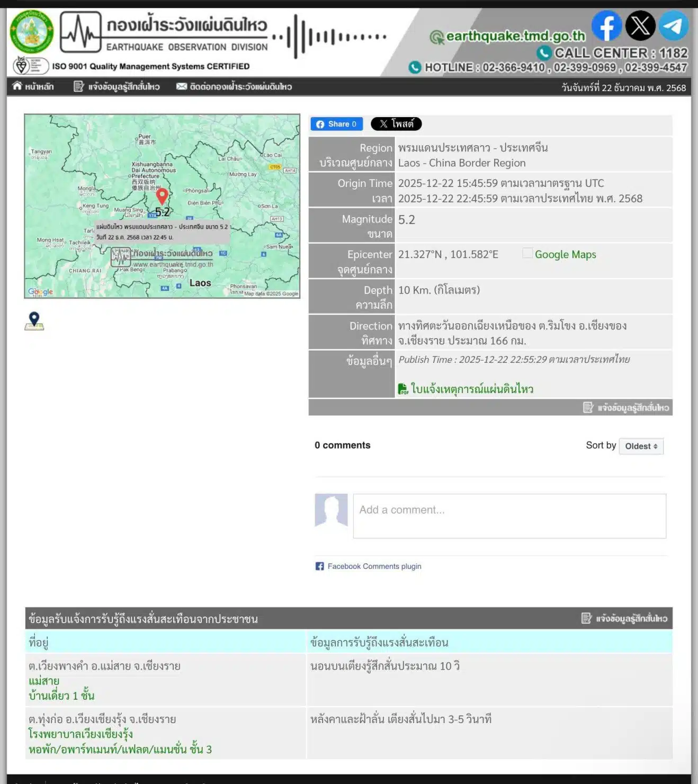Toggle the checkbox beside Google Maps
This screenshot has height=784, width=698.
(x=527, y=253)
